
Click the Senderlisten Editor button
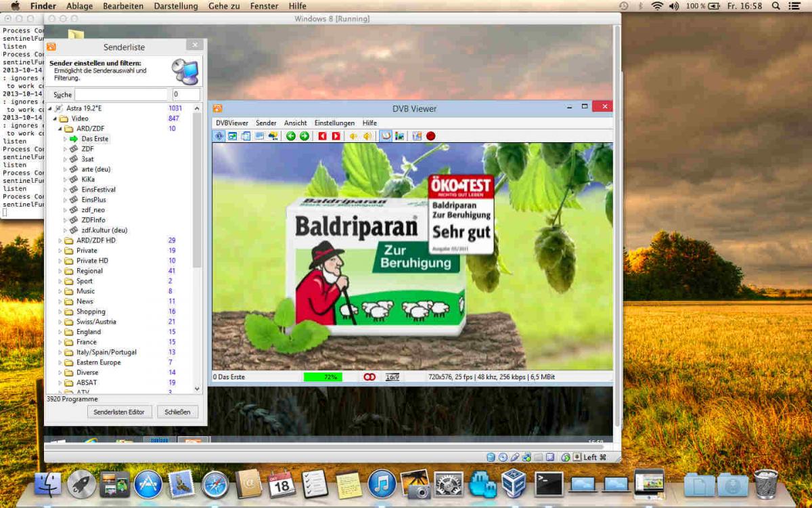click(119, 412)
